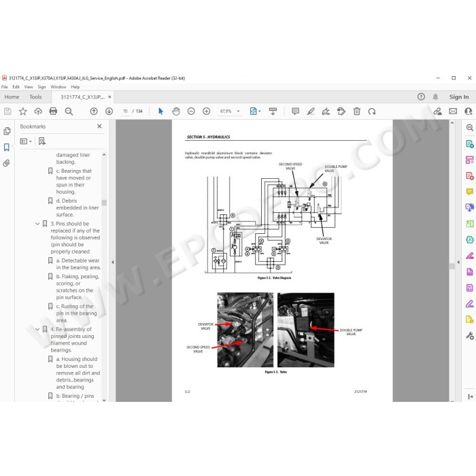Rotate the page view clockwise
476x476 pixels.
[x=372, y=112]
